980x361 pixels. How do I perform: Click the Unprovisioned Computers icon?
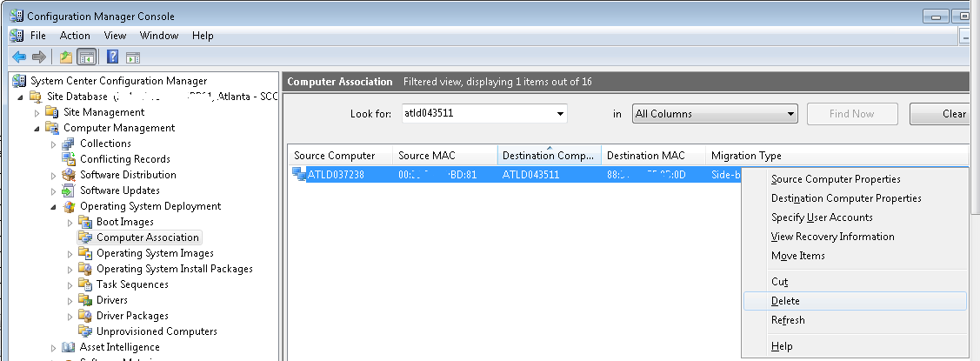85,331
